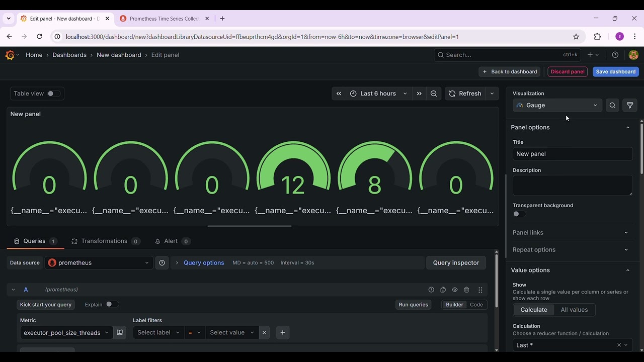Open the refresh interval dropdown arrow

tap(492, 94)
